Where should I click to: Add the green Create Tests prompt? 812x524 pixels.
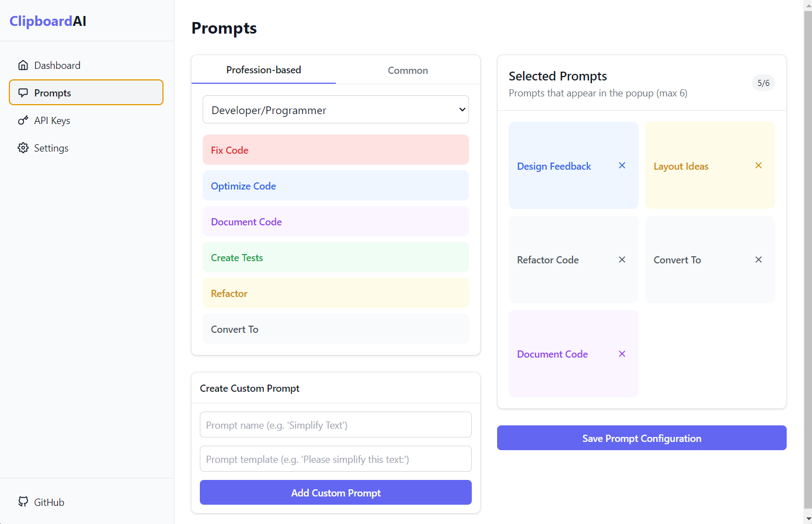[x=336, y=257]
